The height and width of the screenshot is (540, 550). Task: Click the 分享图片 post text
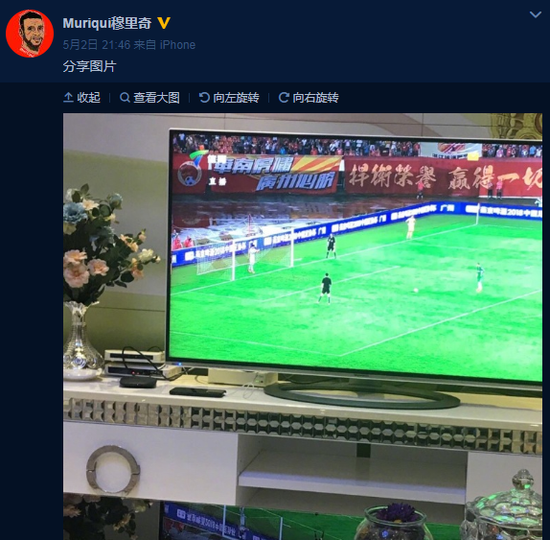pos(89,66)
